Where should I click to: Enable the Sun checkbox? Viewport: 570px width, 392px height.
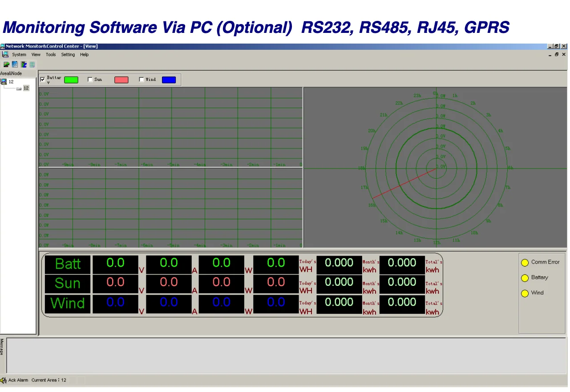[90, 80]
